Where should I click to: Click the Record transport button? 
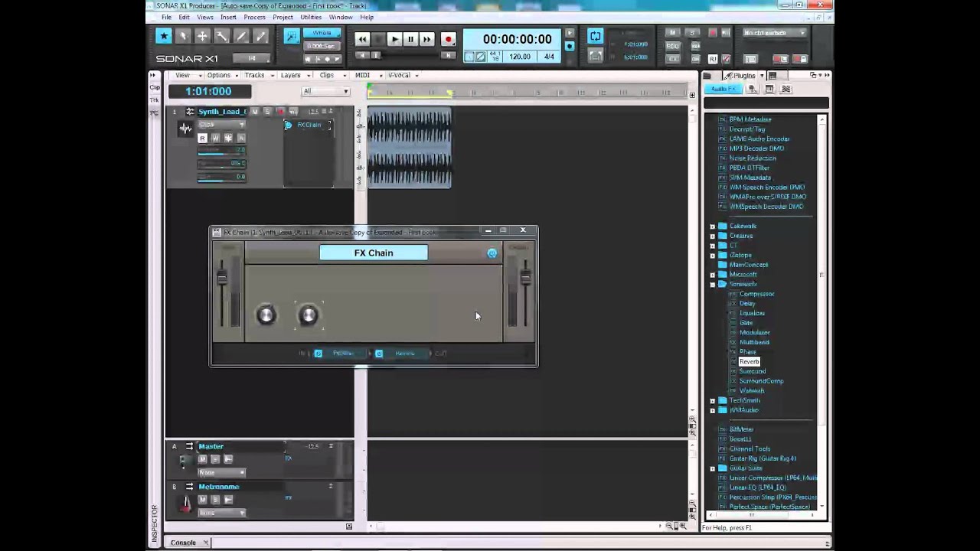coord(449,39)
